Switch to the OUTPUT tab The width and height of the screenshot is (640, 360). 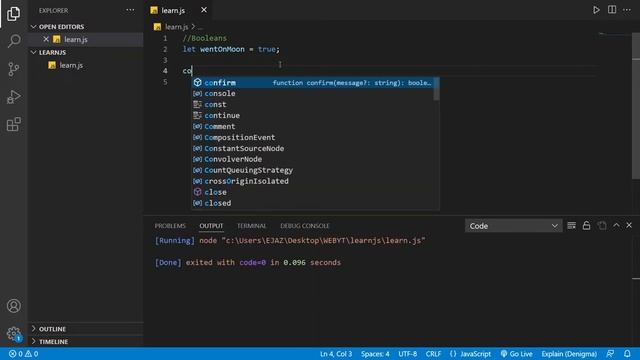[x=211, y=226]
